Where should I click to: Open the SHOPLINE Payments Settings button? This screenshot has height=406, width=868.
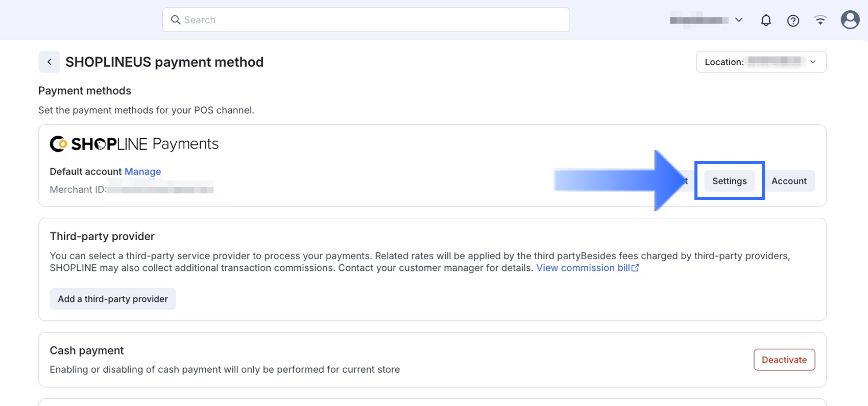[x=729, y=181]
